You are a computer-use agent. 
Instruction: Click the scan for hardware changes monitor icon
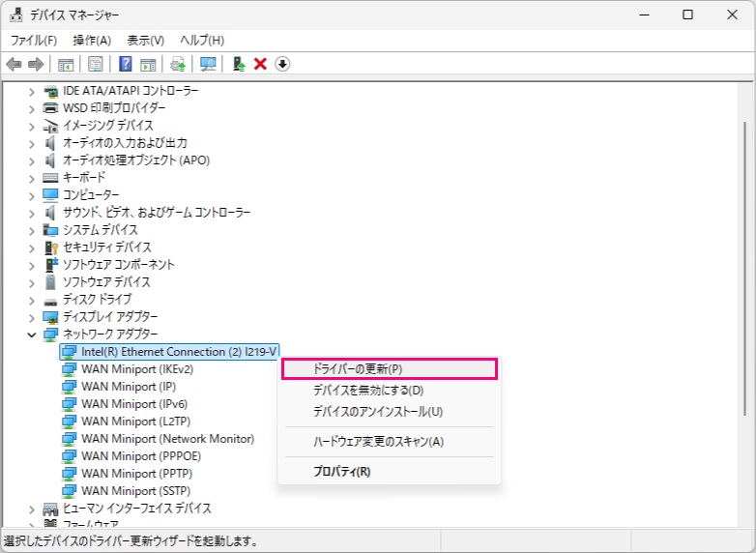coord(207,64)
